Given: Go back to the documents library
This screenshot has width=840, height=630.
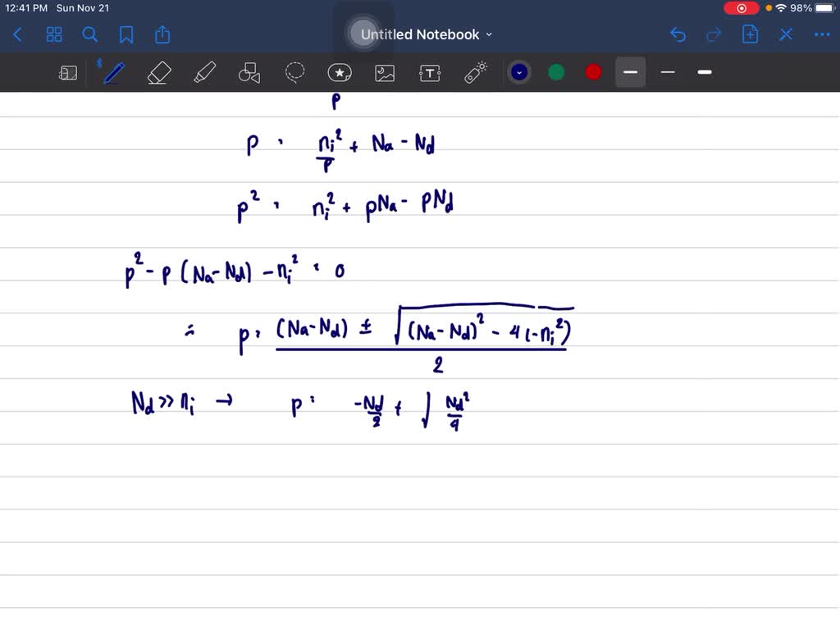Looking at the screenshot, I should [18, 34].
